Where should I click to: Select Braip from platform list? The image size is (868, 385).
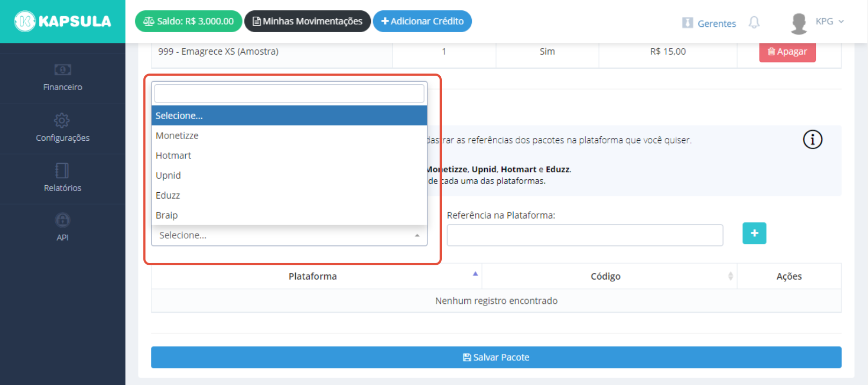(x=289, y=215)
